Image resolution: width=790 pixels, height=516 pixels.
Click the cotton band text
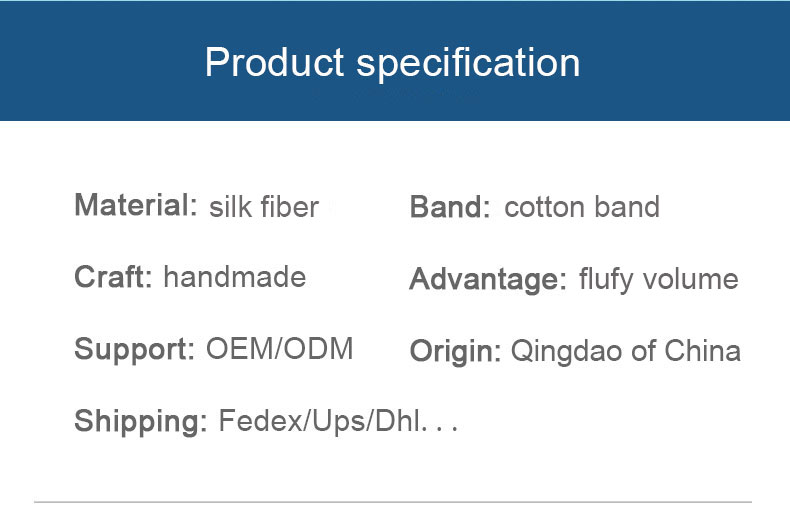point(582,207)
